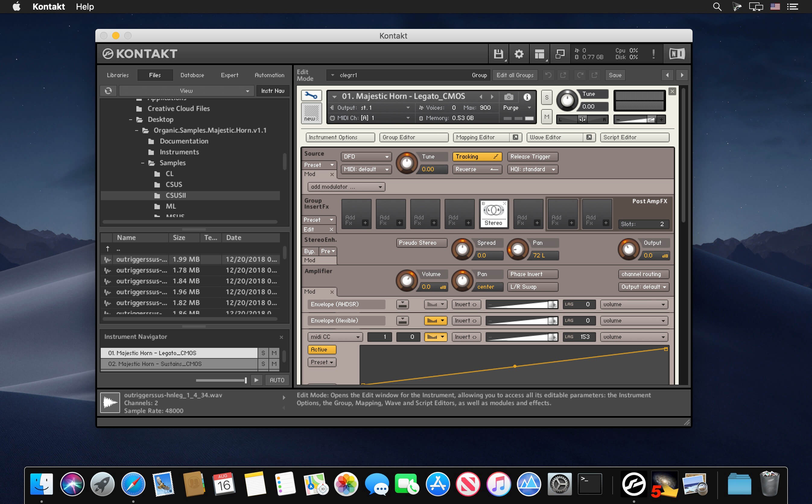This screenshot has width=812, height=504.
Task: Click the panic exclamation mark icon
Action: [x=654, y=54]
